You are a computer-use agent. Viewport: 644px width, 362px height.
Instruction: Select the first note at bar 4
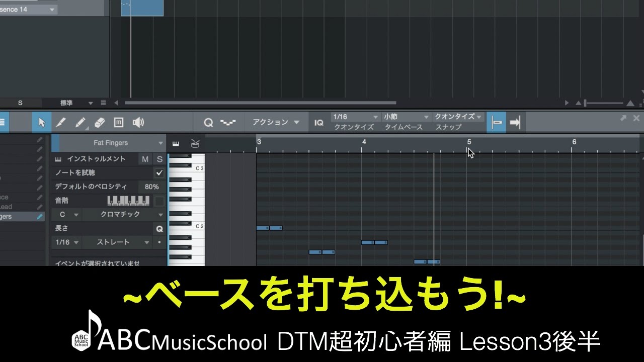coord(368,242)
